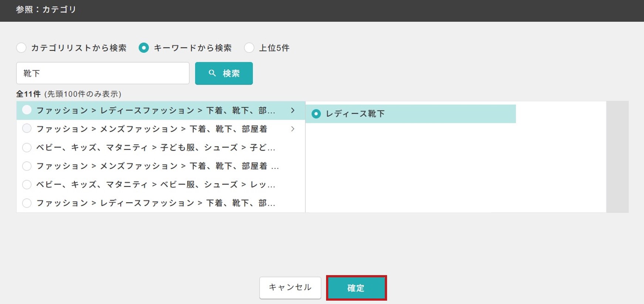Viewport: 644px width, 304px height.
Task: Choose the レディース靴下 subcategory radio
Action: tap(316, 114)
